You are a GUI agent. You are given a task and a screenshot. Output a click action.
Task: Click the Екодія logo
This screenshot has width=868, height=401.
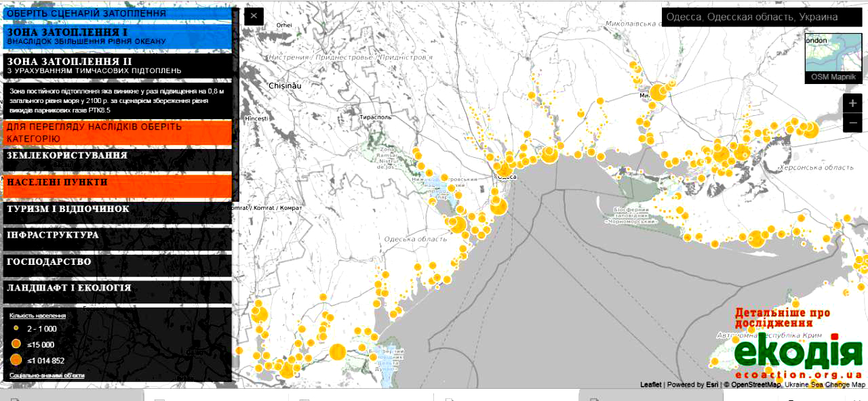tap(797, 356)
